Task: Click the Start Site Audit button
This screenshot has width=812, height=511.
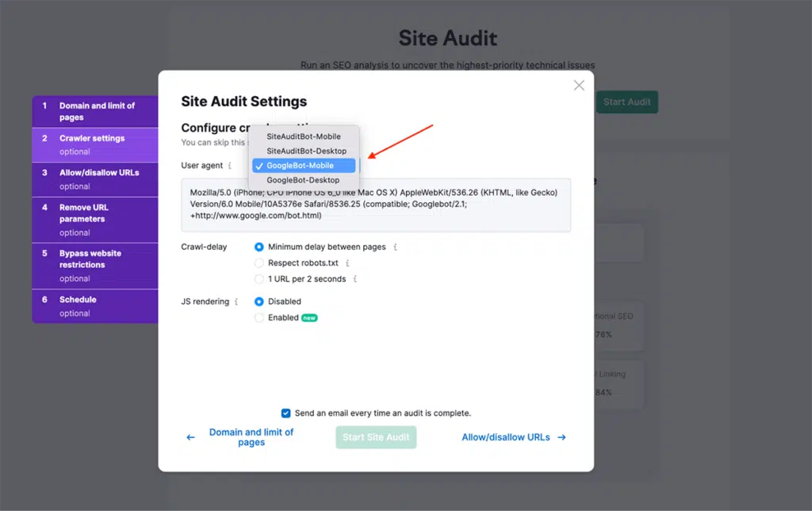Action: click(375, 436)
